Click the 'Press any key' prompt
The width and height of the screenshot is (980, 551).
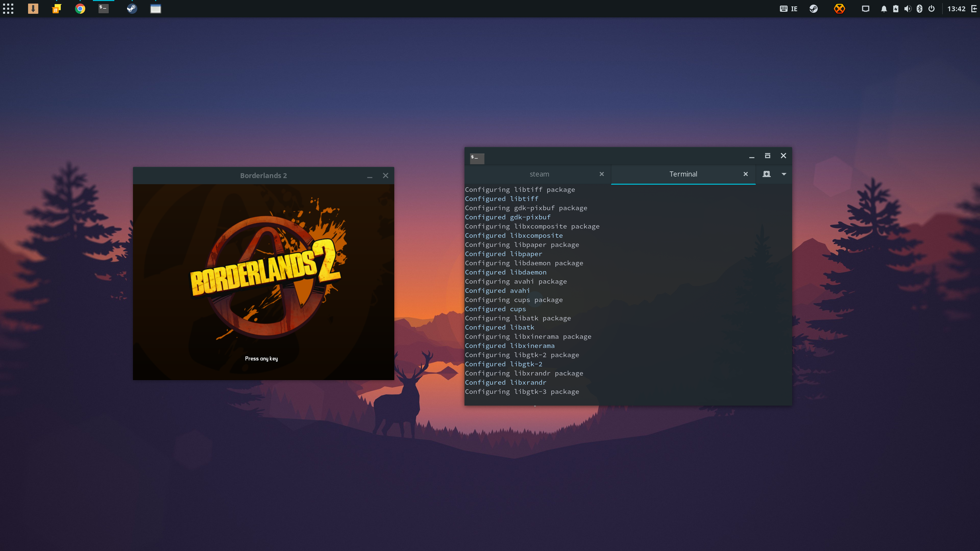261,359
